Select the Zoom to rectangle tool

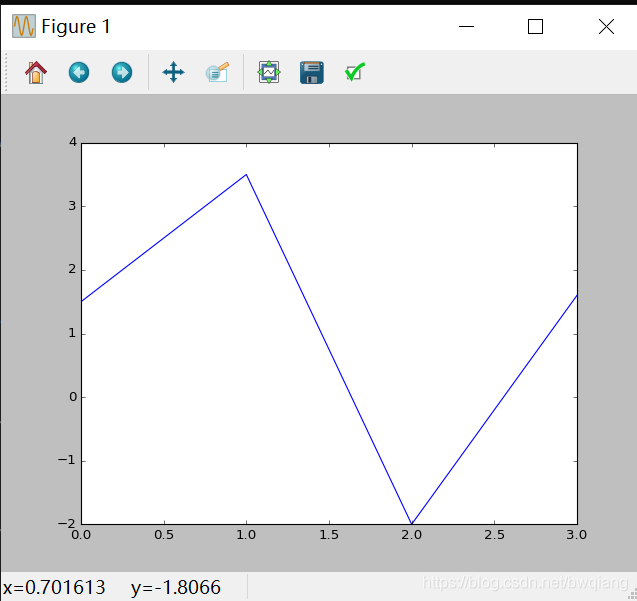coord(217,72)
